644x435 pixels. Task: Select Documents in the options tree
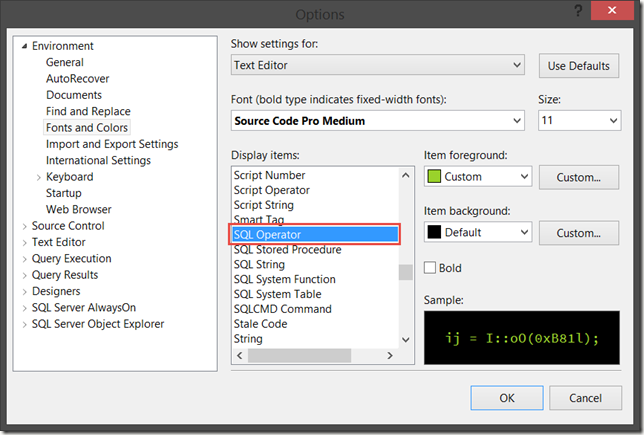click(74, 95)
